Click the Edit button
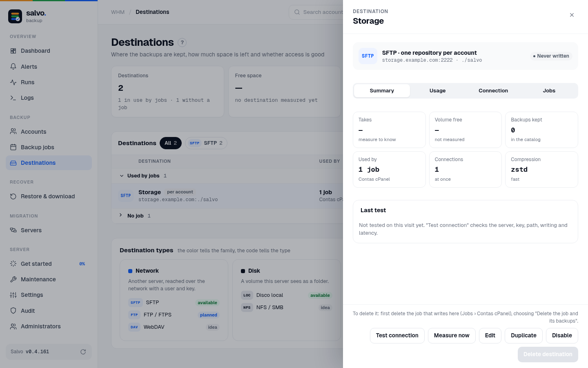Image resolution: width=588 pixels, height=368 pixels. pos(490,336)
